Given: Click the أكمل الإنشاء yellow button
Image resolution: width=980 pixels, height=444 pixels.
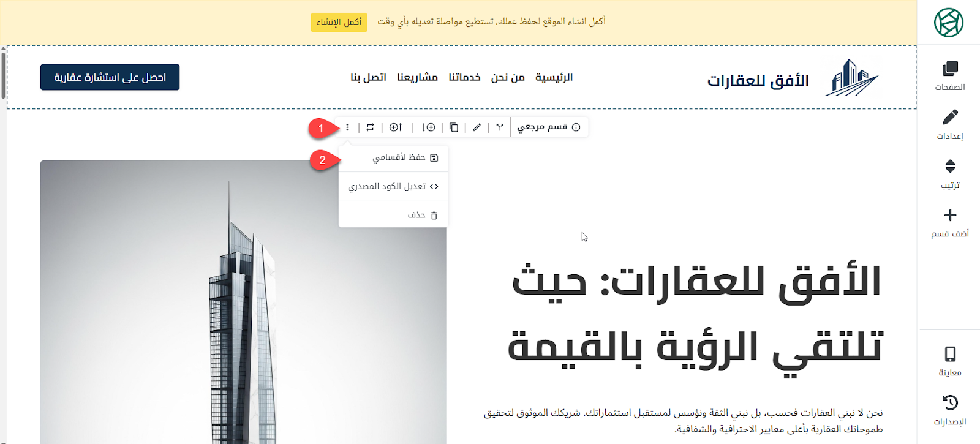Looking at the screenshot, I should [x=339, y=22].
